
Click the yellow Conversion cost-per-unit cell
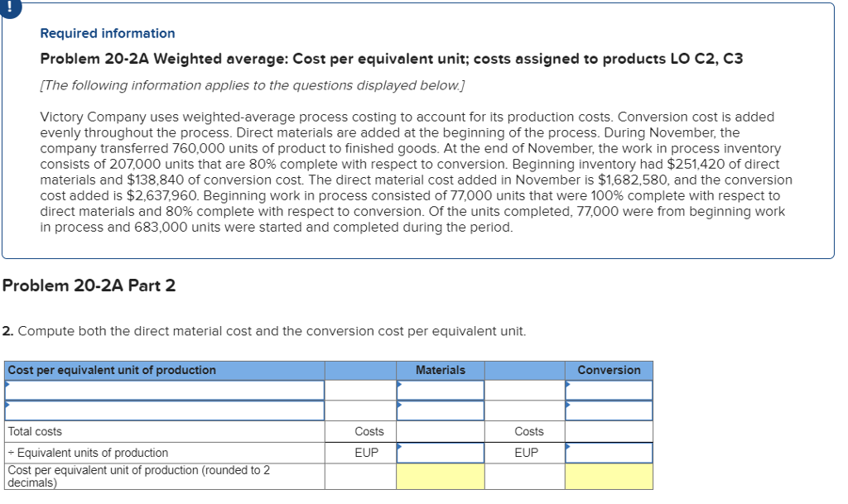(x=609, y=476)
